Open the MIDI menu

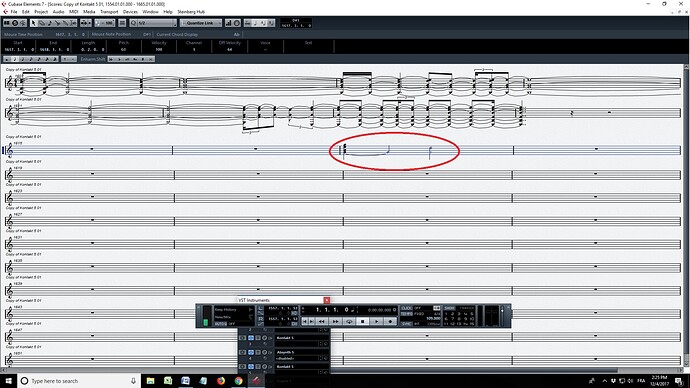[x=73, y=12]
